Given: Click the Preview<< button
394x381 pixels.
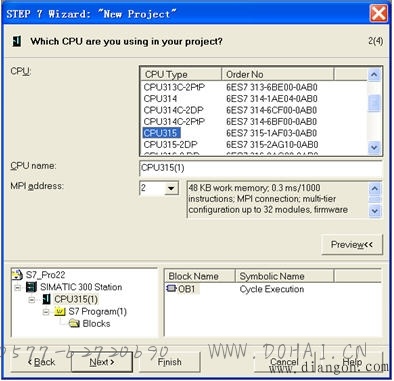Looking at the screenshot, I should pyautogui.click(x=351, y=245).
